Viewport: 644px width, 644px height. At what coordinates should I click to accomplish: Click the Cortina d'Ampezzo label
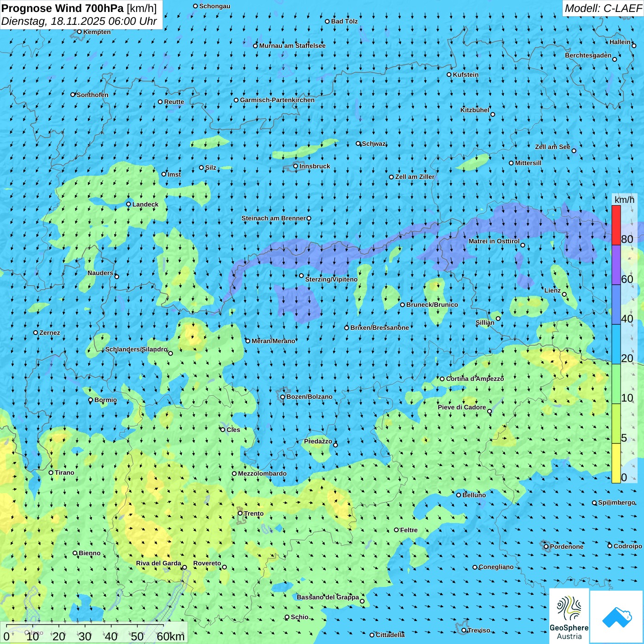click(x=475, y=379)
